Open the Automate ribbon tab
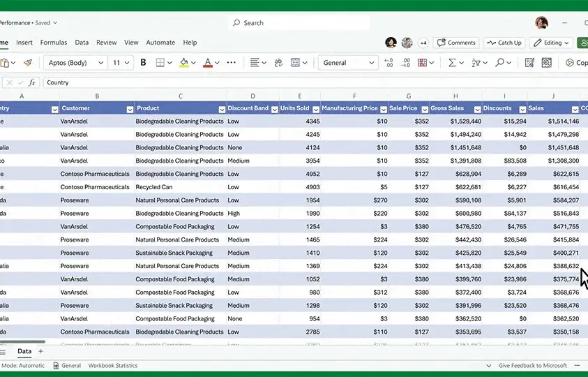This screenshot has height=377, width=588. pyautogui.click(x=160, y=43)
